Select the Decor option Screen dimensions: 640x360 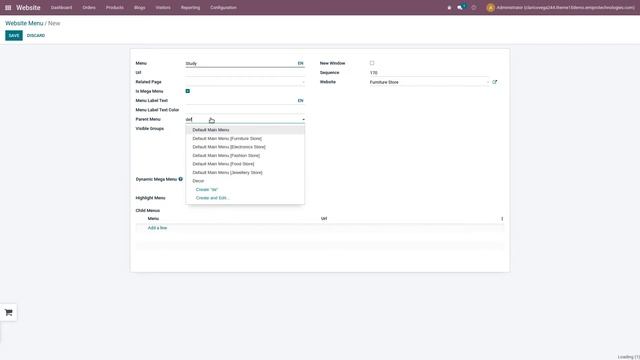pyautogui.click(x=245, y=181)
